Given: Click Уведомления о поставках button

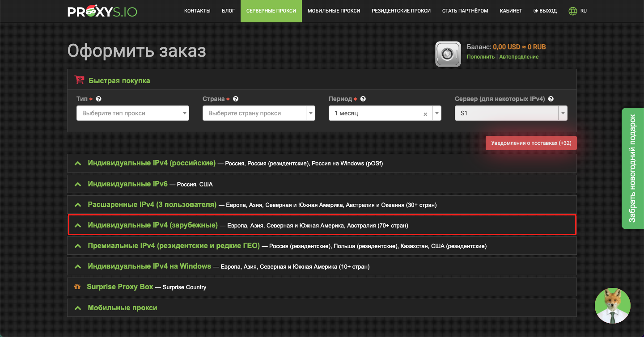Looking at the screenshot, I should pos(531,143).
